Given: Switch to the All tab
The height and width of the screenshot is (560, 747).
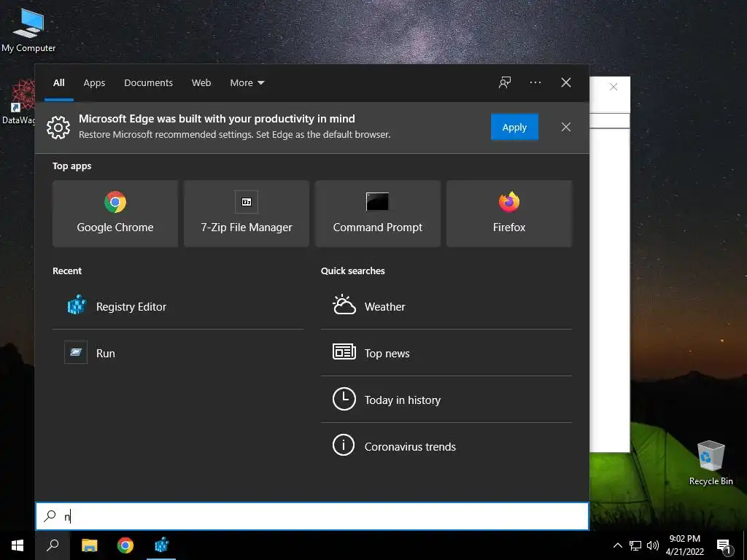Looking at the screenshot, I should 58,82.
